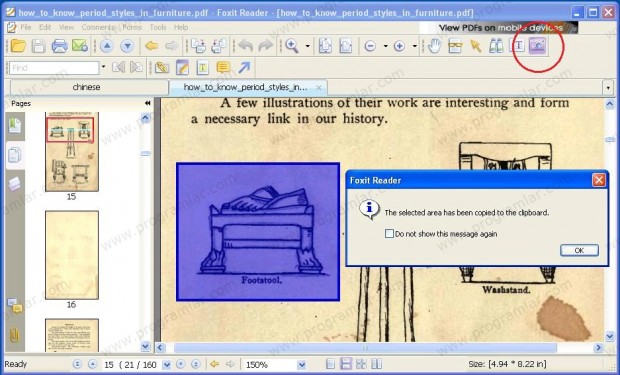Viewport: 620px width, 375px height.
Task: Select the horizontal scrollbar of the document
Action: point(365,348)
